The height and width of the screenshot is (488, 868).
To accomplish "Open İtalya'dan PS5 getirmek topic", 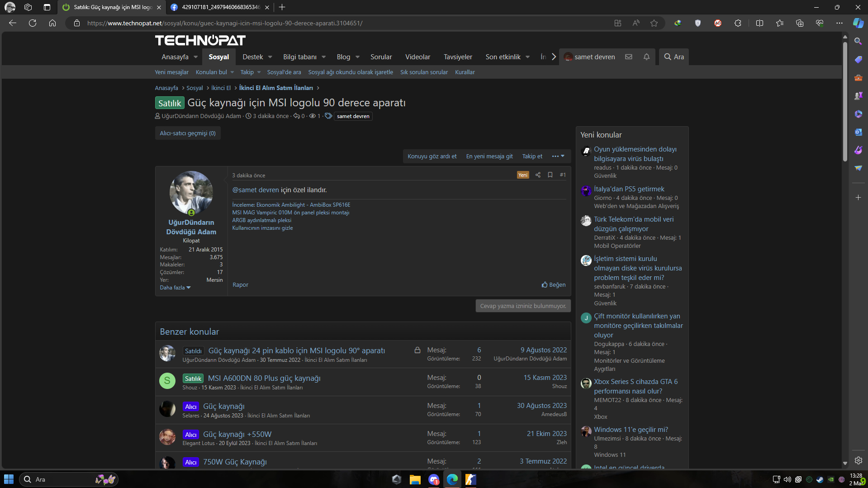I will click(629, 189).
